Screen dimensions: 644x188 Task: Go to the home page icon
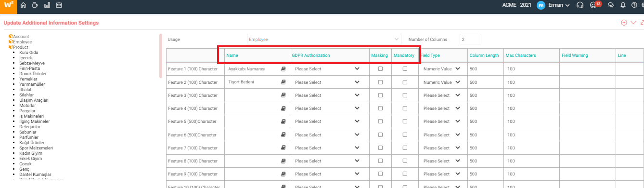23,5
